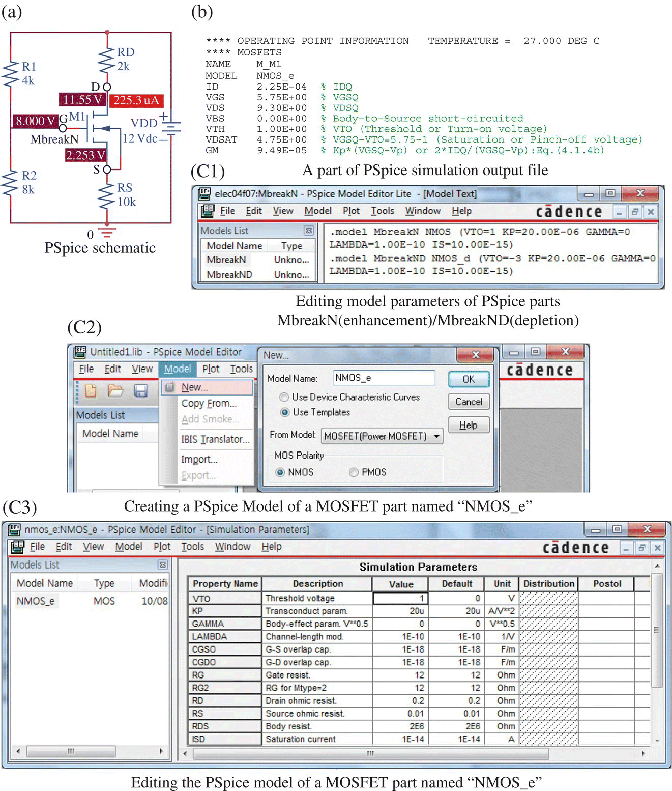
Task: Open the Model menu in Untitled1.lib window
Action: 178,369
